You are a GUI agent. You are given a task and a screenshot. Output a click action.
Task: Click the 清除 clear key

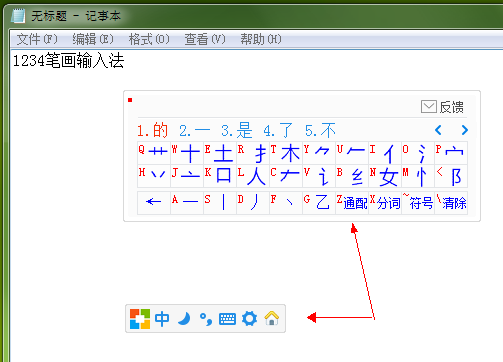(x=451, y=203)
